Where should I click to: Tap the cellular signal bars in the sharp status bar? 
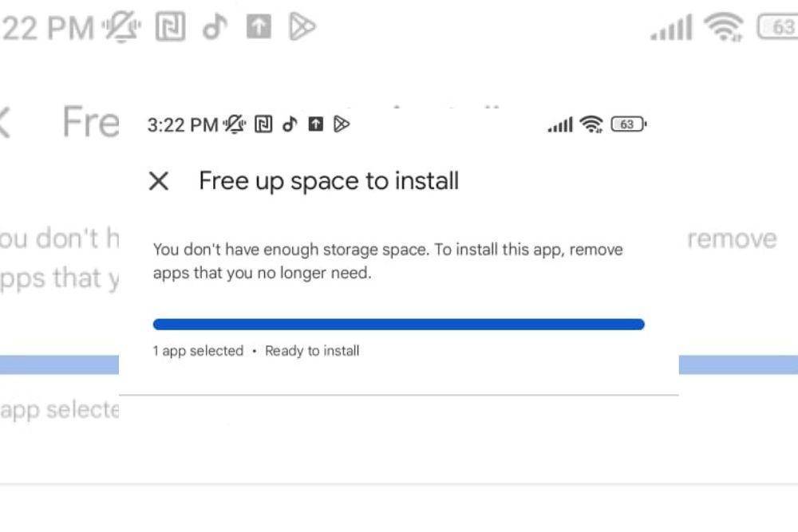(x=560, y=124)
